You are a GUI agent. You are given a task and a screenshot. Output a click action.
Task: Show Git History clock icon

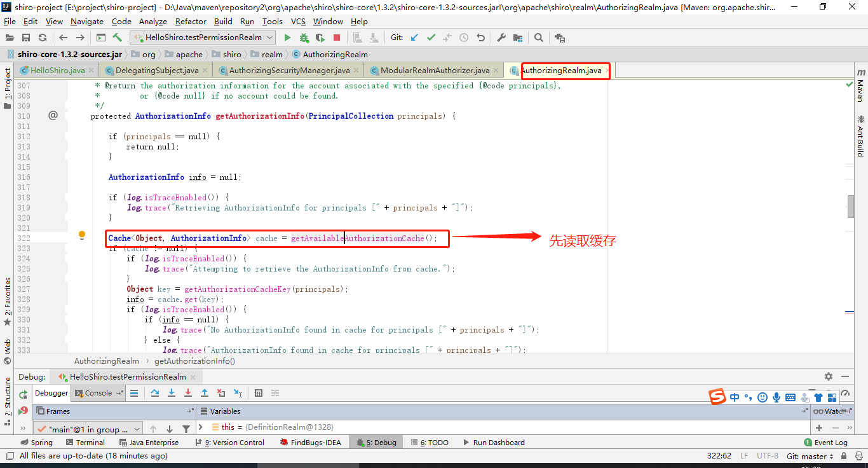464,38
